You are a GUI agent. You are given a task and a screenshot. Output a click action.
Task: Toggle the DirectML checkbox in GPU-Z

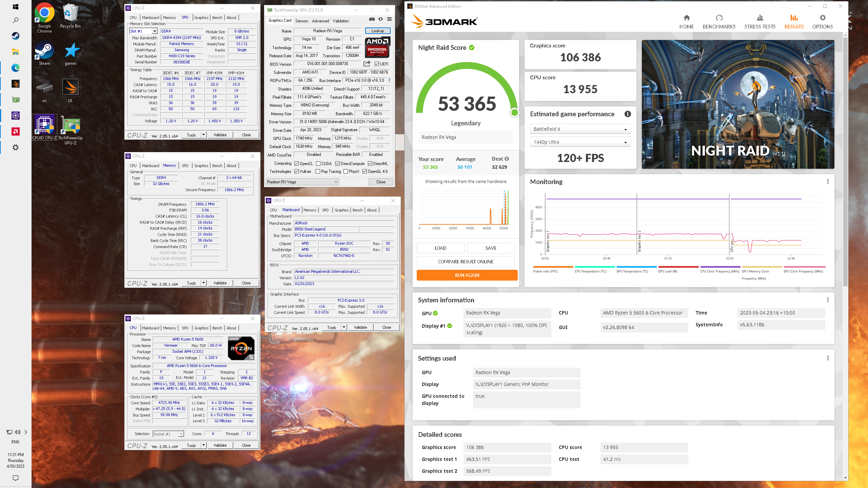click(x=370, y=164)
